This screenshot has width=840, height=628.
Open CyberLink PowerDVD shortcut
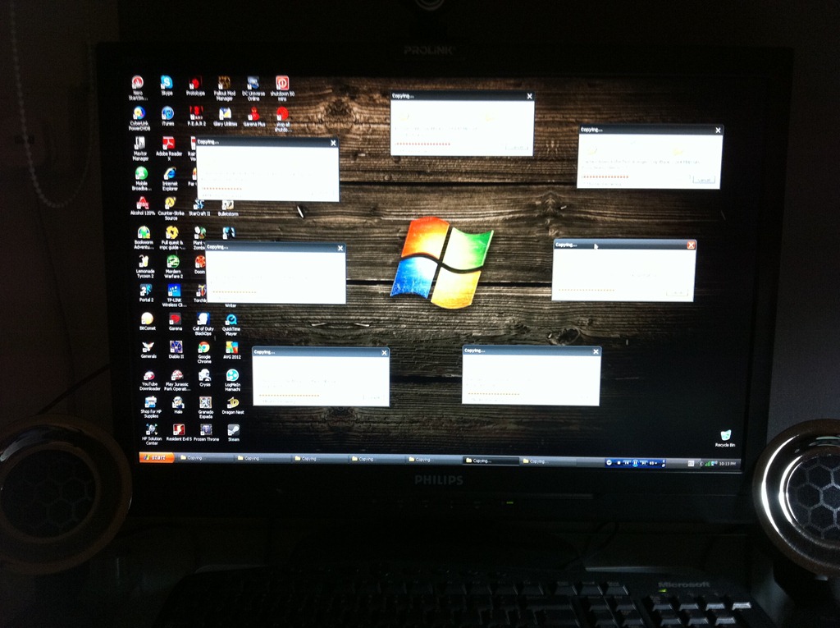click(139, 118)
